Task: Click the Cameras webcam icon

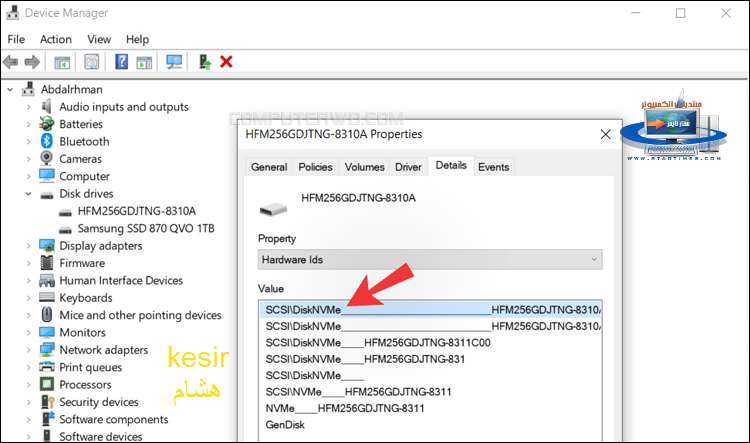Action: [x=46, y=158]
